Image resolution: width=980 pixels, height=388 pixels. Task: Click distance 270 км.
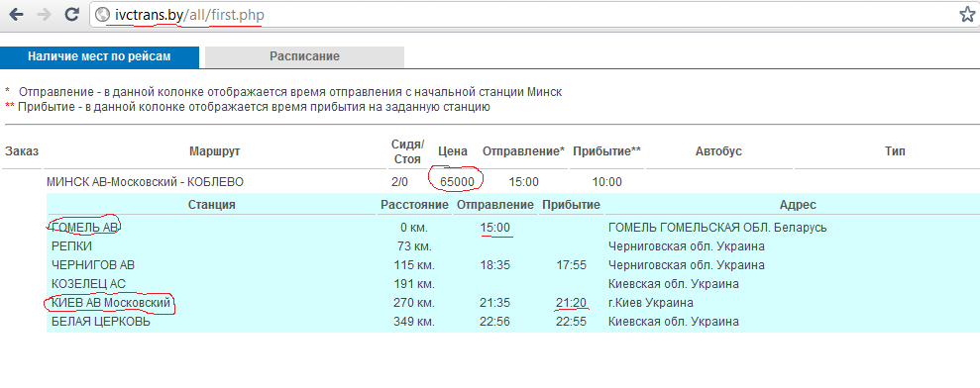click(415, 303)
